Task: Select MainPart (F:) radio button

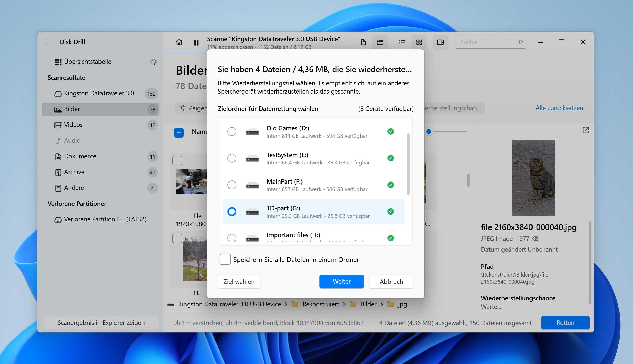Action: coord(232,185)
